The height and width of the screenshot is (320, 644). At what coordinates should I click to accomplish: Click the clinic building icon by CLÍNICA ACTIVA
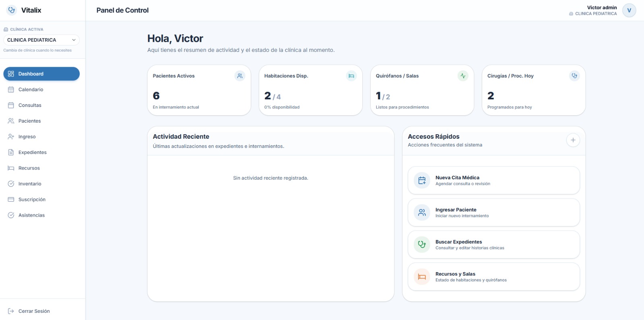pyautogui.click(x=6, y=29)
